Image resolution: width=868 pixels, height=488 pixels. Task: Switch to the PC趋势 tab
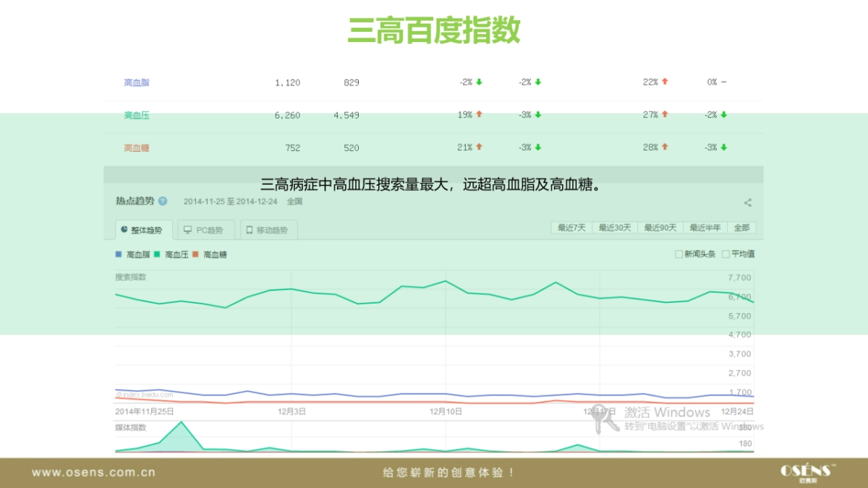[207, 230]
